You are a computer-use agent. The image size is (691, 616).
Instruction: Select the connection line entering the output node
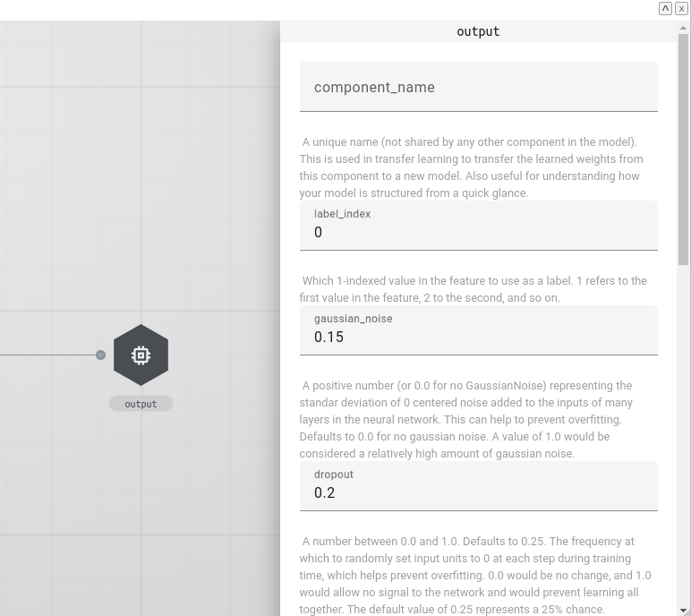click(x=45, y=355)
